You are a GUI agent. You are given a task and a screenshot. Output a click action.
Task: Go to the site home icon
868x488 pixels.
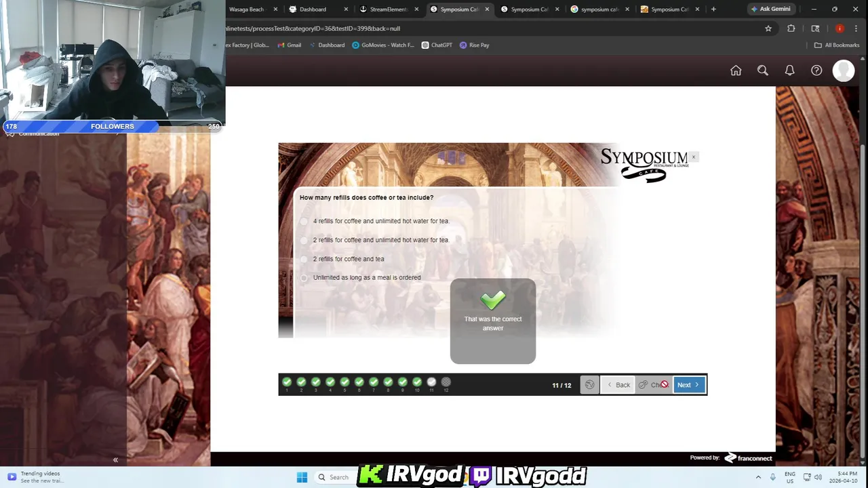(x=736, y=70)
